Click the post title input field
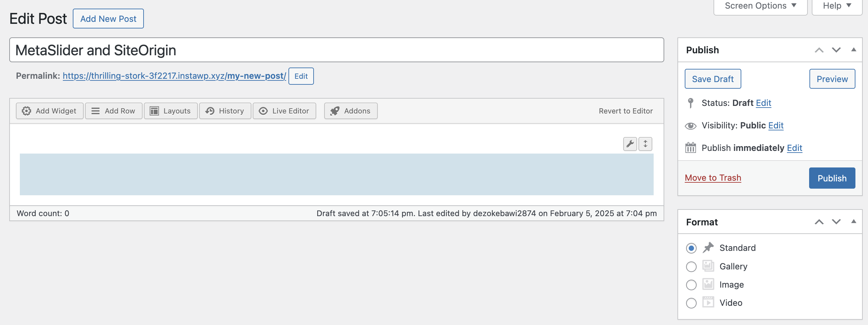 pyautogui.click(x=336, y=50)
